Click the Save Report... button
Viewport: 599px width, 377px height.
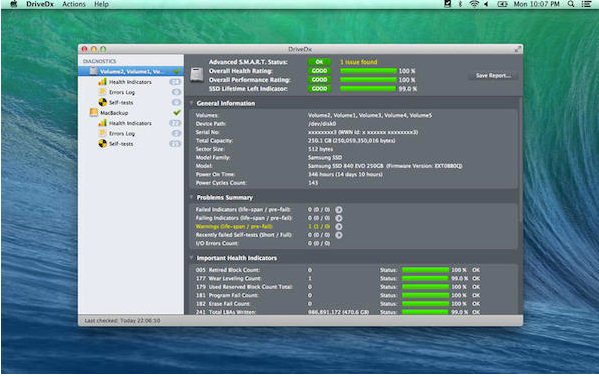pyautogui.click(x=493, y=76)
